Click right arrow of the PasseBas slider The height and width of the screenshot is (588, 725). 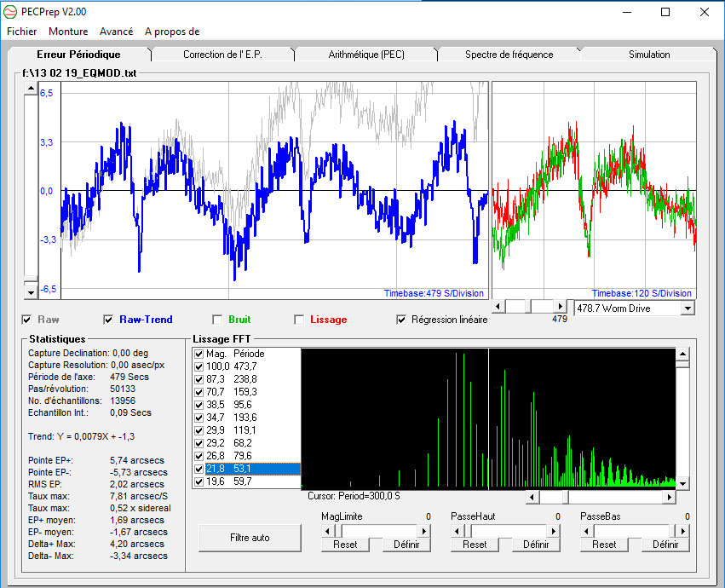[x=684, y=530]
